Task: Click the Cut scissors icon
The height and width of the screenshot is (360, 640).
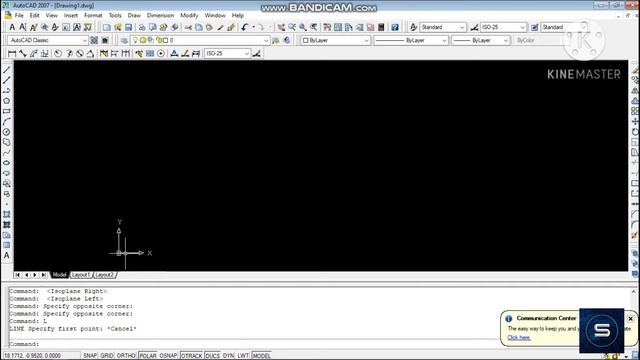Action: coord(188,27)
